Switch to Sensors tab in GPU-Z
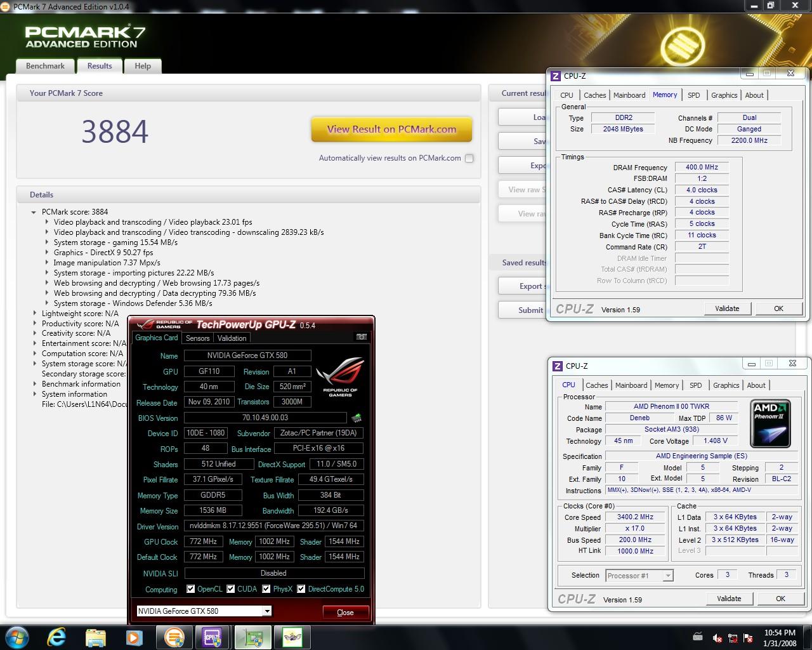This screenshot has width=812, height=650. click(197, 338)
